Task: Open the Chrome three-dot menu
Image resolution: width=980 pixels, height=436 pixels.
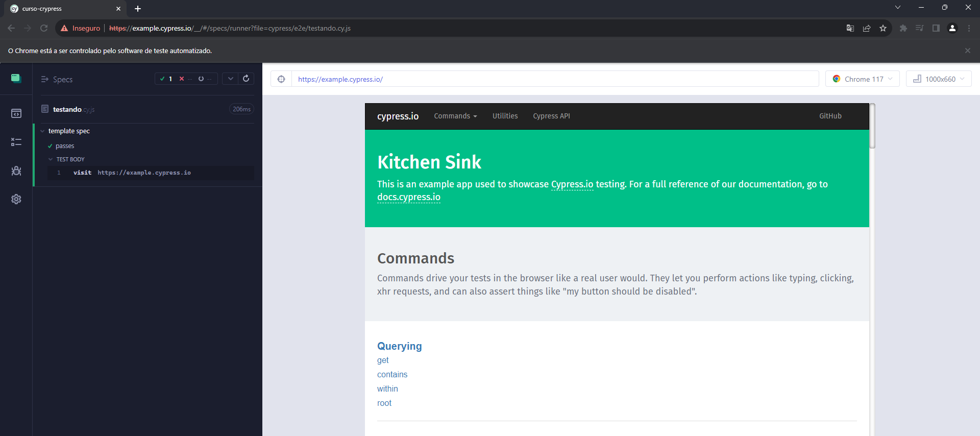Action: coord(969,28)
